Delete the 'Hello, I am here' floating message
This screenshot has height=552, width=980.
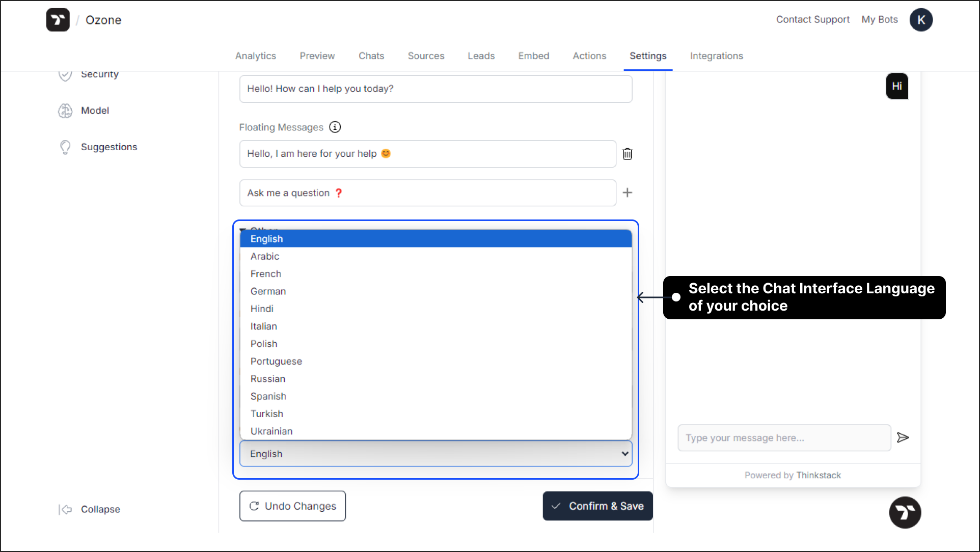point(628,154)
